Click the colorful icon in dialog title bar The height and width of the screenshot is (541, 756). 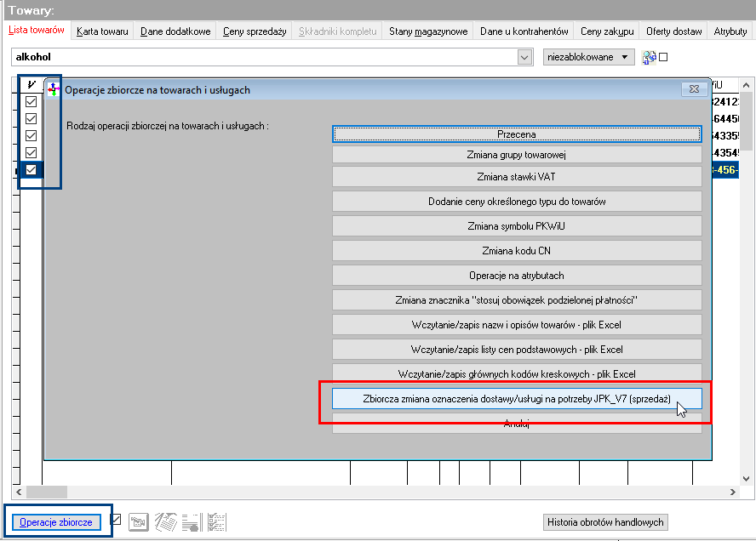(54, 89)
